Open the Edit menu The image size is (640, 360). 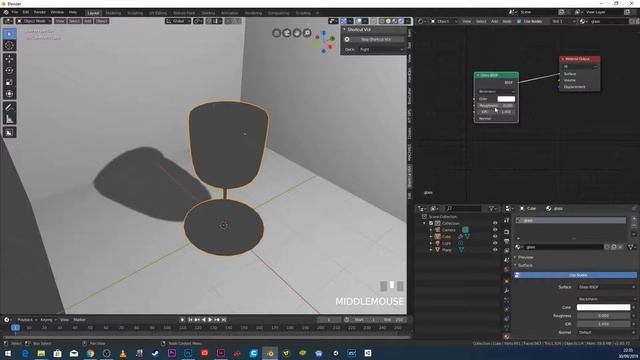click(x=26, y=12)
